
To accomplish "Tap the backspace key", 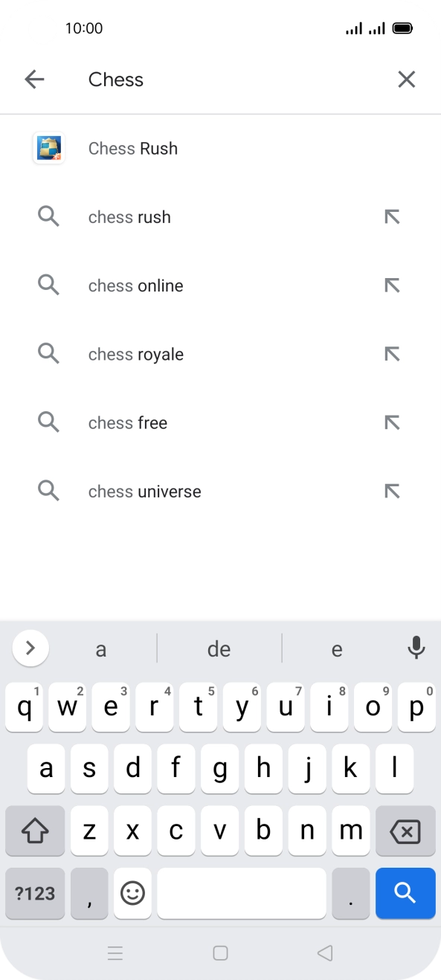I will pos(405,831).
